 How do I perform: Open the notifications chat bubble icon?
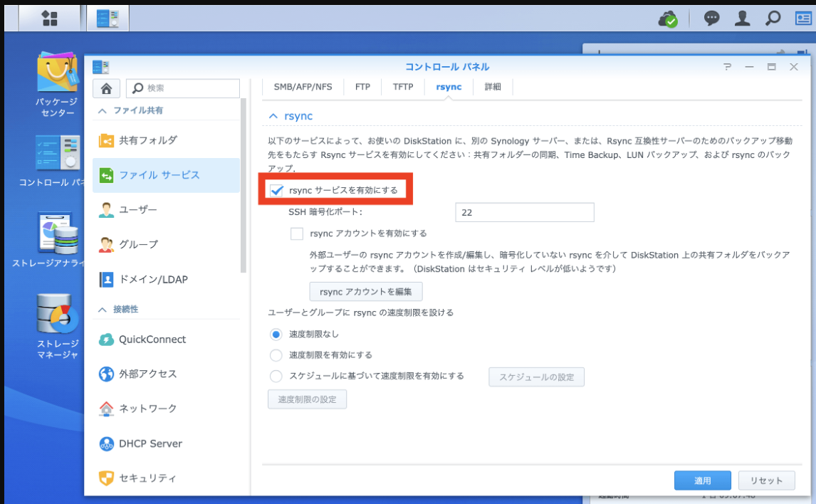[711, 19]
